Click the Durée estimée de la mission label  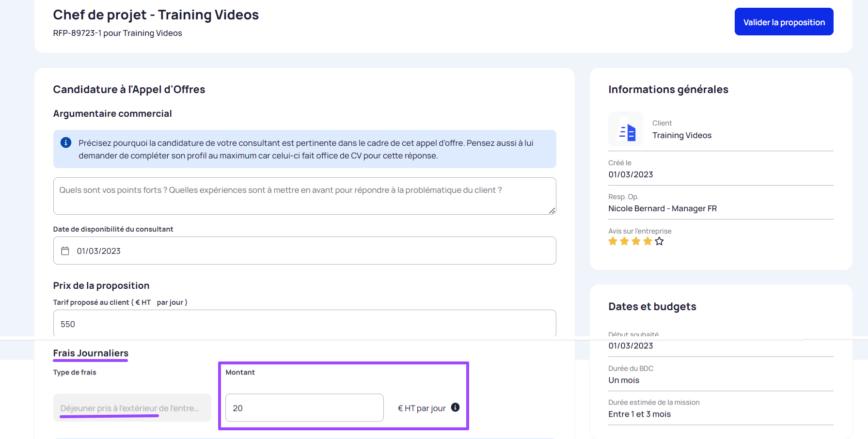[x=654, y=402]
